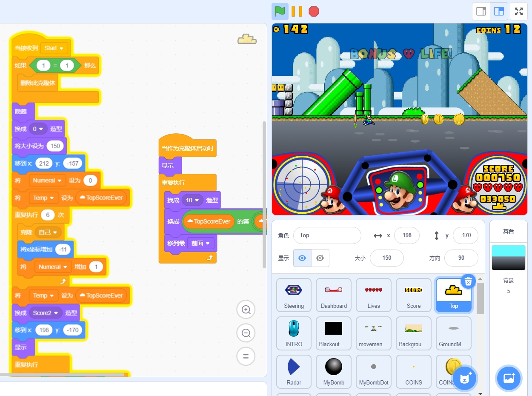The width and height of the screenshot is (532, 396).
Task: Switch to large stage layout
Action: (499, 11)
